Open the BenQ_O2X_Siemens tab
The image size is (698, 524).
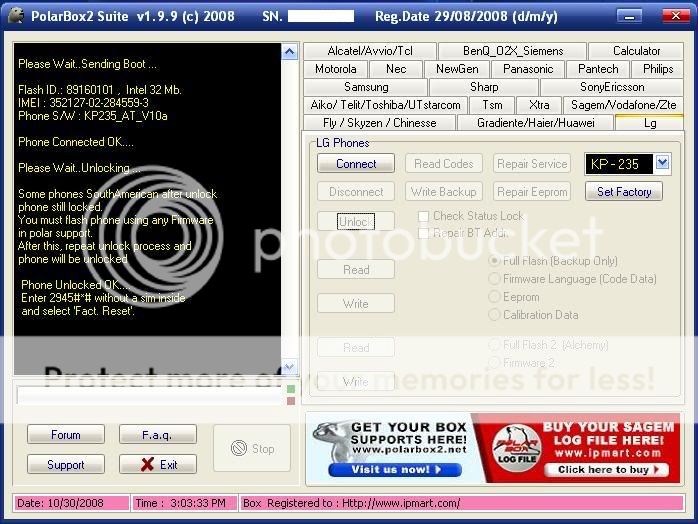513,51
